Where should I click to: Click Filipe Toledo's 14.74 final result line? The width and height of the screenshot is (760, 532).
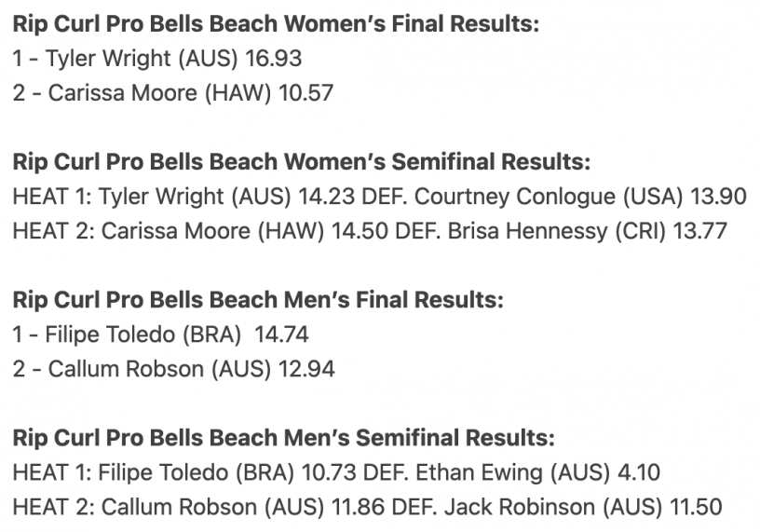click(160, 334)
